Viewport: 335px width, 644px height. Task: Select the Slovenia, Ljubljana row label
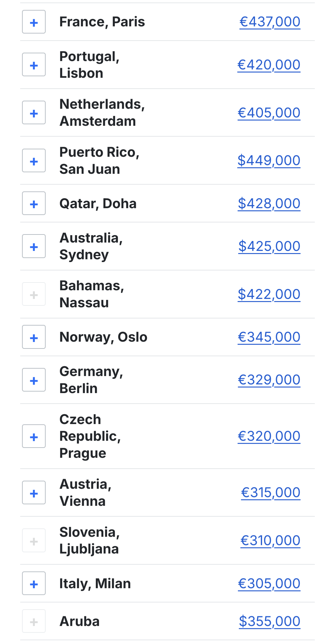pyautogui.click(x=89, y=541)
